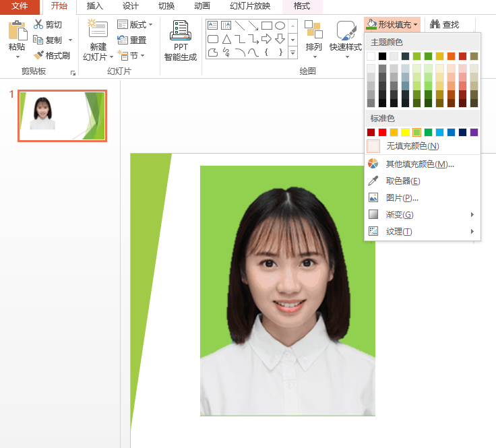Select the oval shape
The image size is (496, 448).
pos(280,26)
